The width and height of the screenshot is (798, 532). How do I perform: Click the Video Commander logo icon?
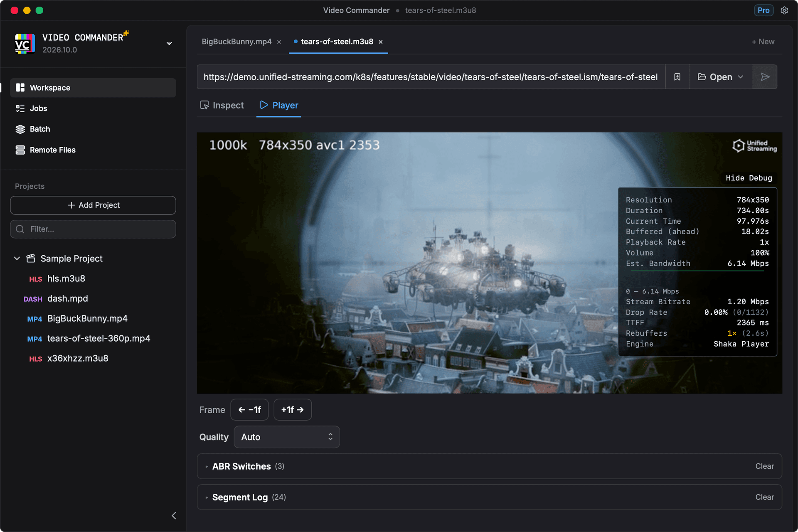pyautogui.click(x=25, y=44)
